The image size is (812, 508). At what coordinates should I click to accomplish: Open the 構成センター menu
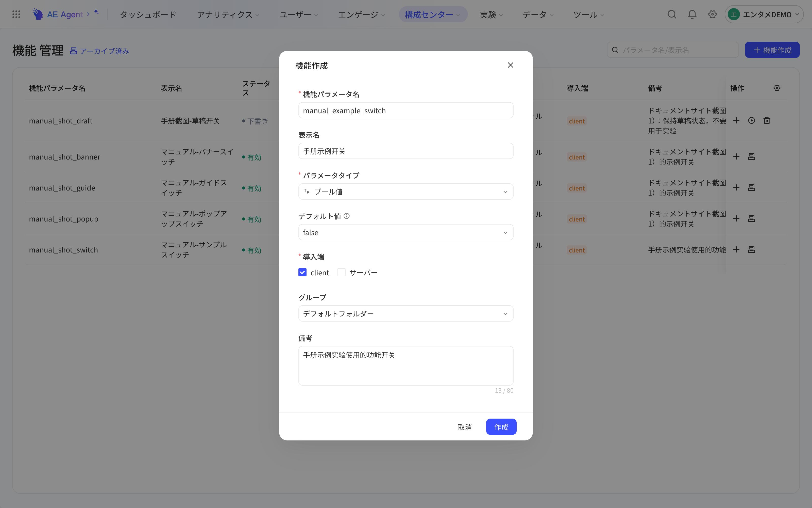click(x=433, y=14)
